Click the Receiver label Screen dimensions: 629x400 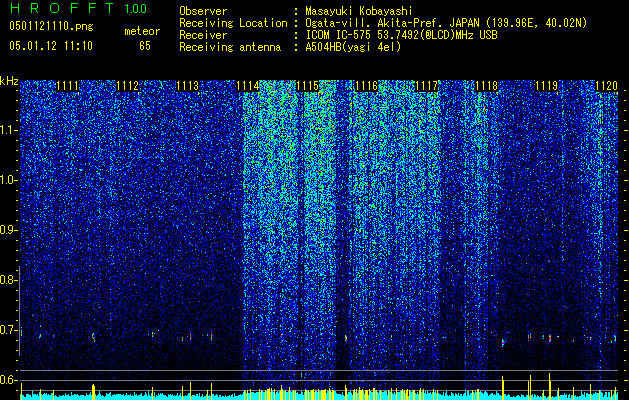pos(203,35)
